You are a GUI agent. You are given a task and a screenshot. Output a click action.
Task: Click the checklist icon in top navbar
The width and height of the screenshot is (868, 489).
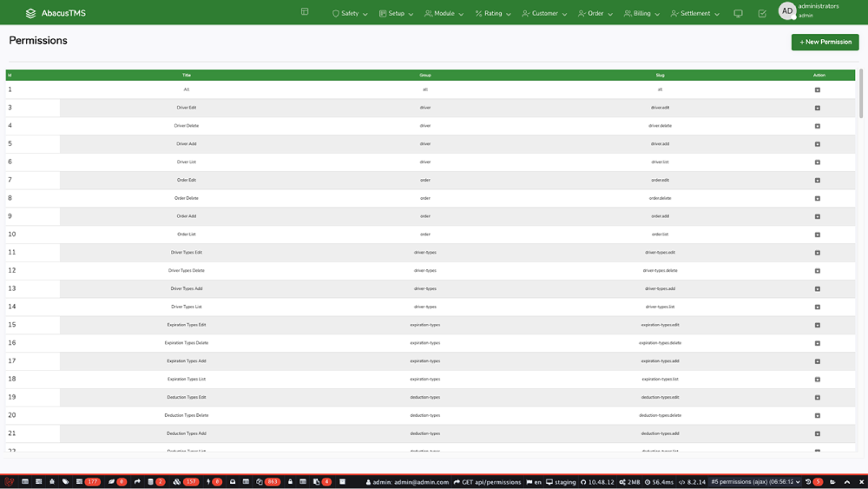point(762,14)
